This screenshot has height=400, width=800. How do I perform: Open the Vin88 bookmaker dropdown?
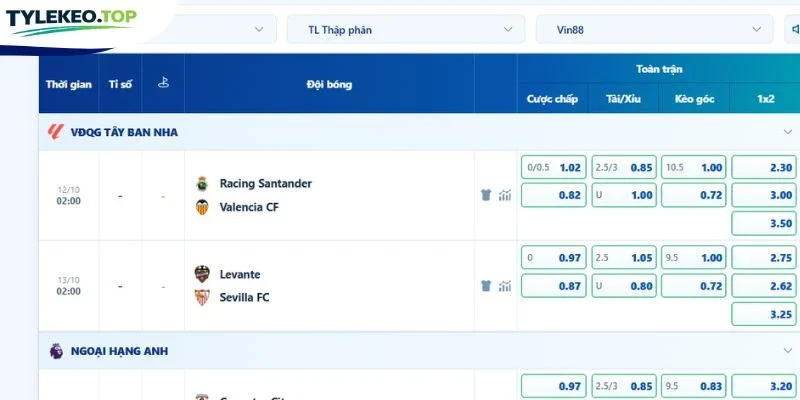click(655, 30)
